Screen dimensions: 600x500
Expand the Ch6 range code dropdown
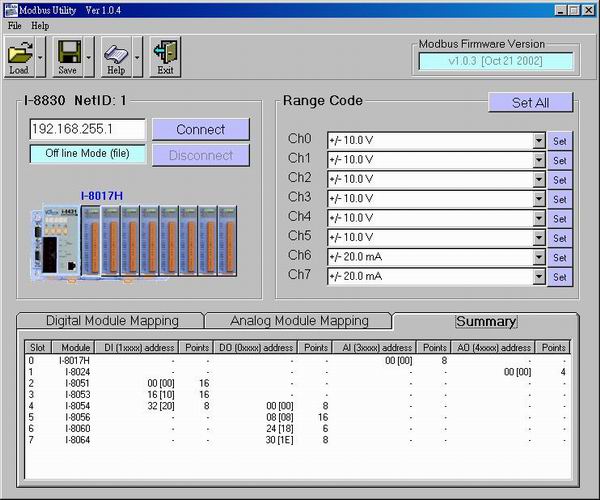(x=539, y=257)
